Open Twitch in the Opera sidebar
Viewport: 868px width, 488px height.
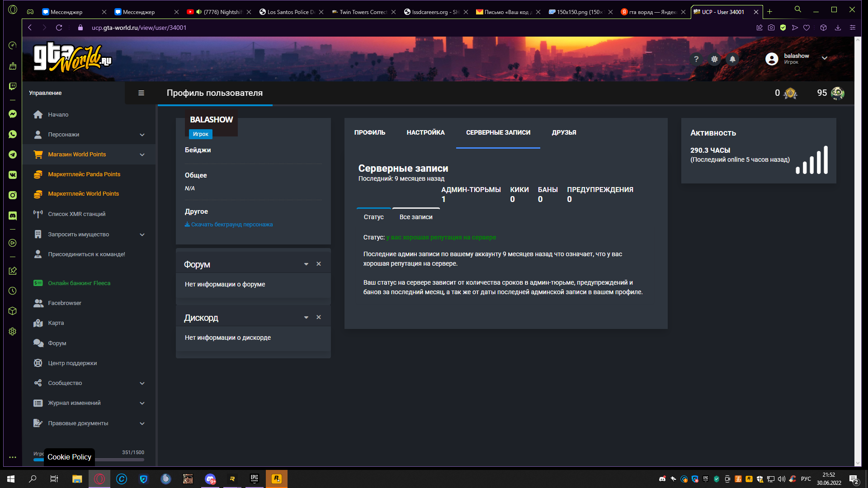coord(13,86)
